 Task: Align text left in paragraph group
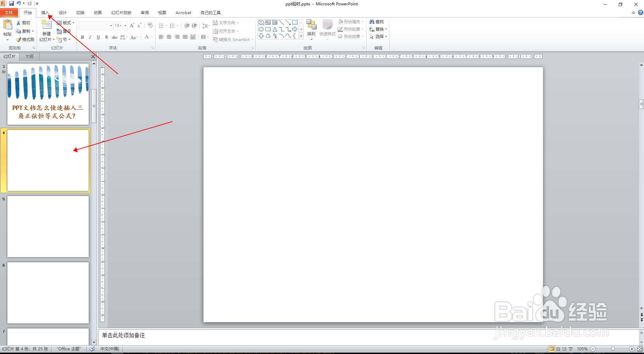pos(161,37)
